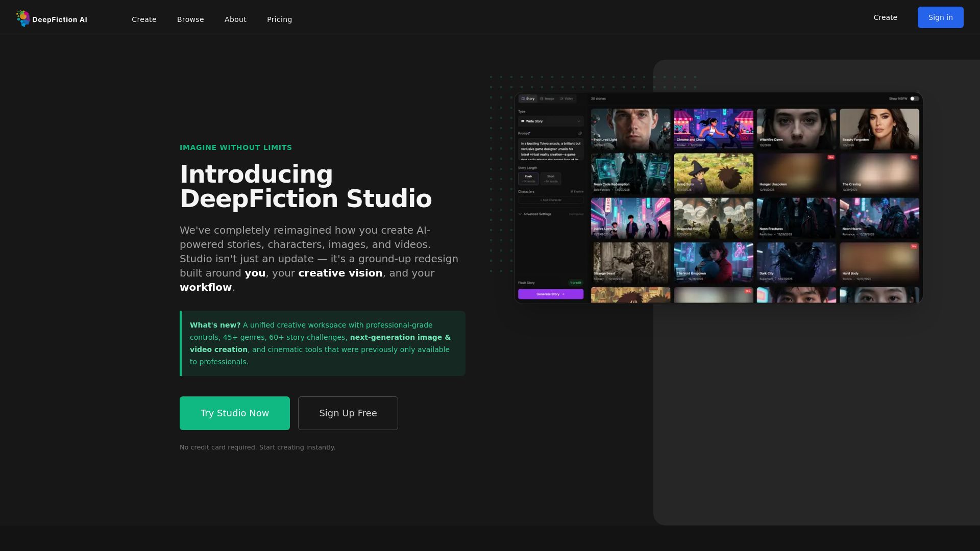Click the blue Sign in button
The height and width of the screenshot is (551, 980).
[x=940, y=17]
